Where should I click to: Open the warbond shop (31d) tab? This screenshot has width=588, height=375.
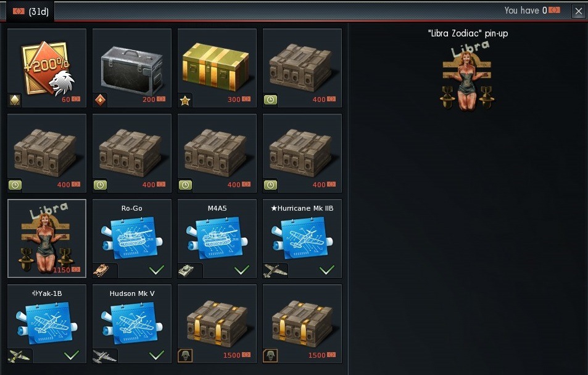pos(30,11)
